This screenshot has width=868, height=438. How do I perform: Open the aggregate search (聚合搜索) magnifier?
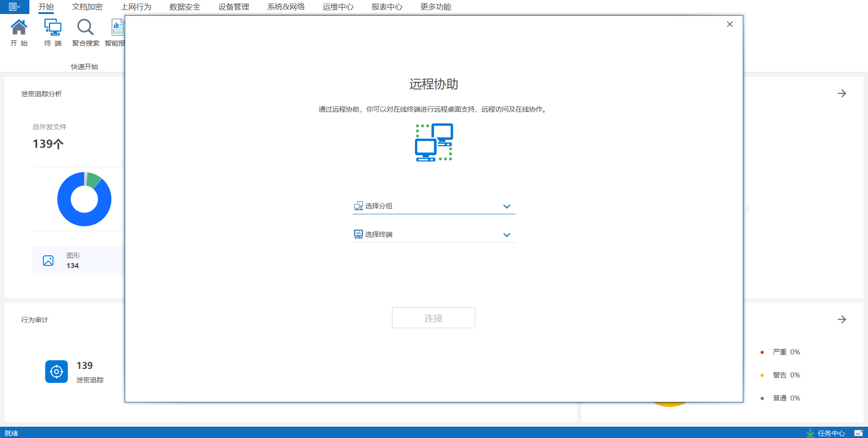click(85, 28)
